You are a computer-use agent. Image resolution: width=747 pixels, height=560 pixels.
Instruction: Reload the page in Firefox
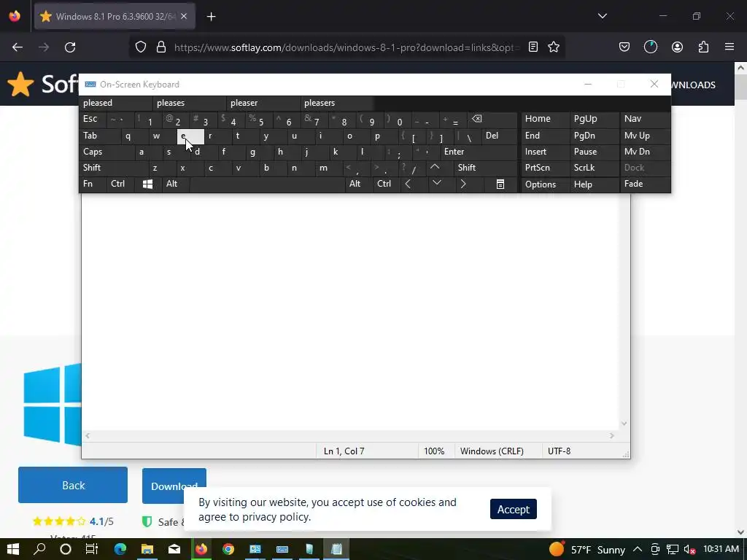(x=70, y=47)
